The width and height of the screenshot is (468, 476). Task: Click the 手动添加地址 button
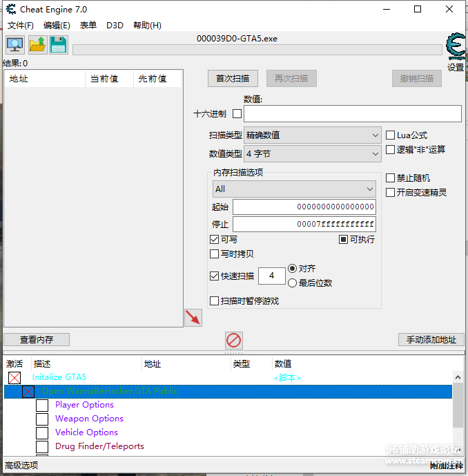point(430,340)
